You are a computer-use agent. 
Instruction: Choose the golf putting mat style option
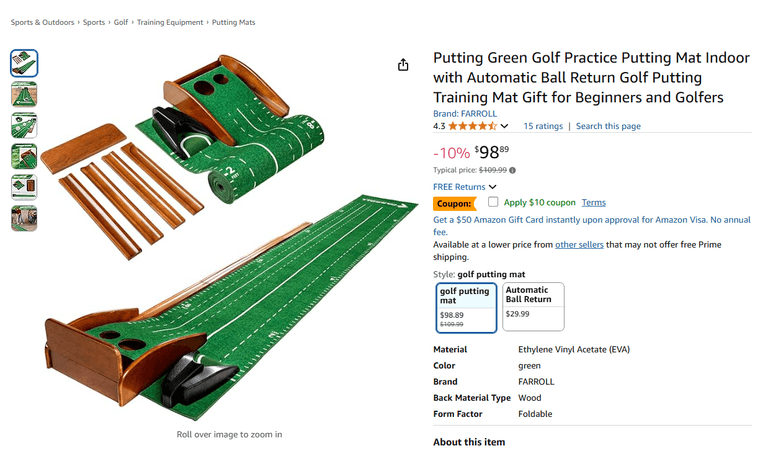(x=467, y=307)
